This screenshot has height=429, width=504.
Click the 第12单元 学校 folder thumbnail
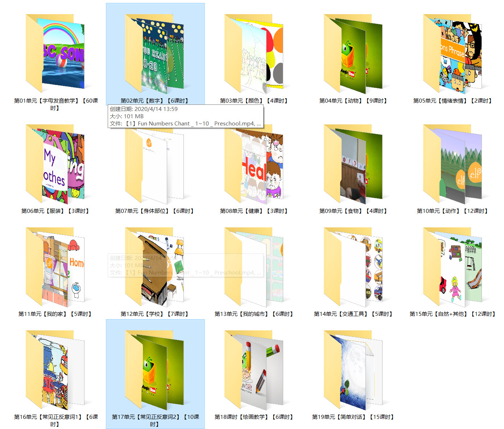[154, 267]
